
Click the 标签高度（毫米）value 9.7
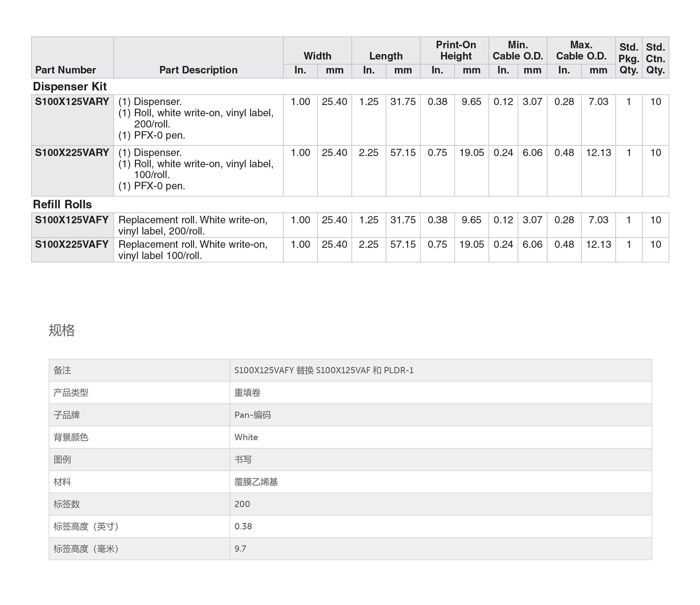(240, 549)
